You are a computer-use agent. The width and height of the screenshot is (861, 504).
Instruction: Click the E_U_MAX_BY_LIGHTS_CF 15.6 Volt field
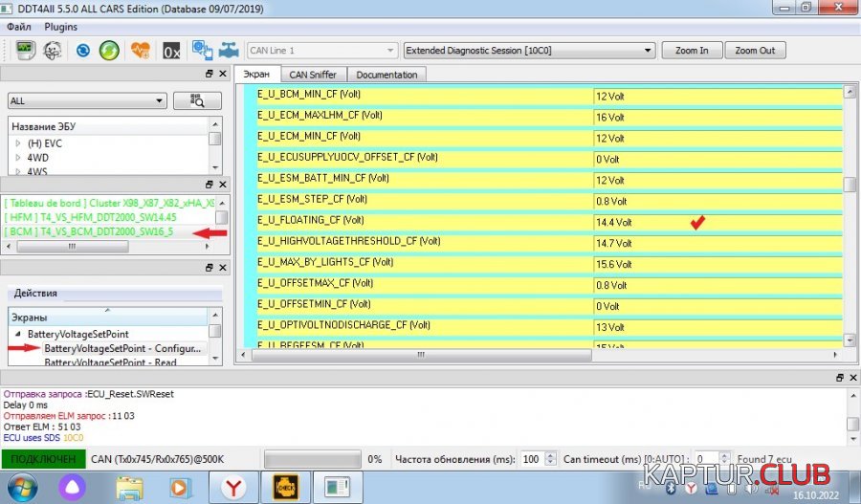[x=717, y=264]
